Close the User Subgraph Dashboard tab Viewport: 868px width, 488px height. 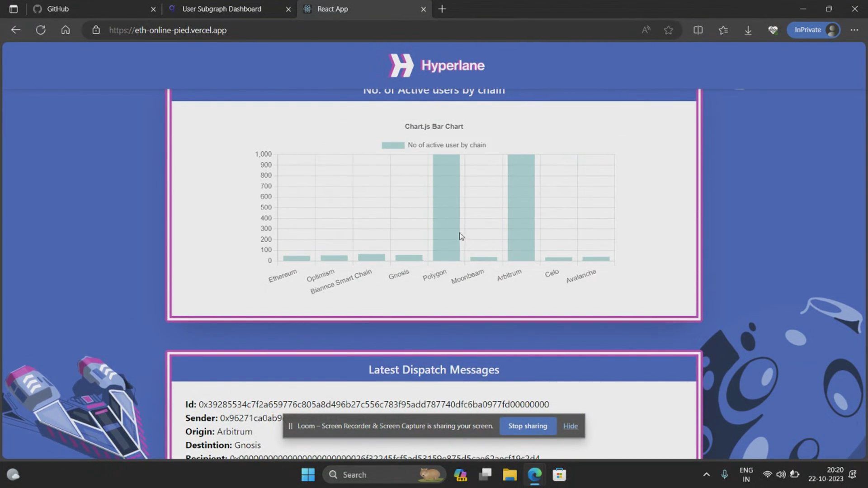coord(288,9)
